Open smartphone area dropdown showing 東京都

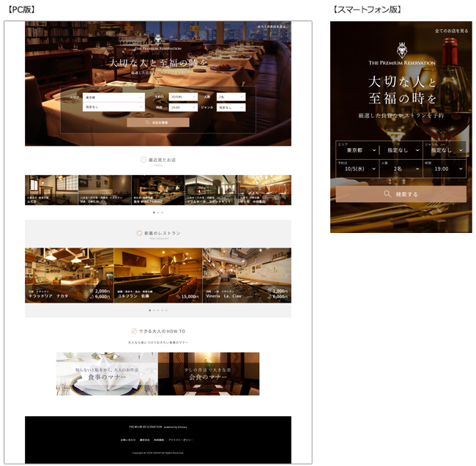357,150
